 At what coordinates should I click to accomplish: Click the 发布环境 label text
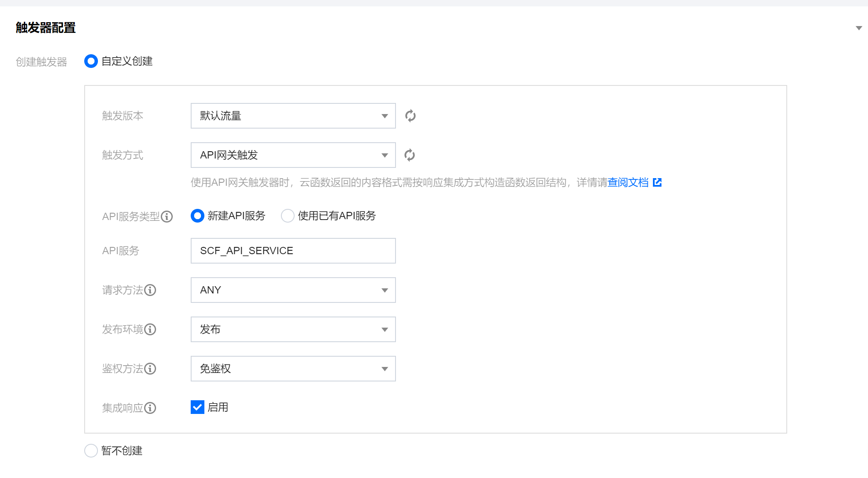pos(123,329)
